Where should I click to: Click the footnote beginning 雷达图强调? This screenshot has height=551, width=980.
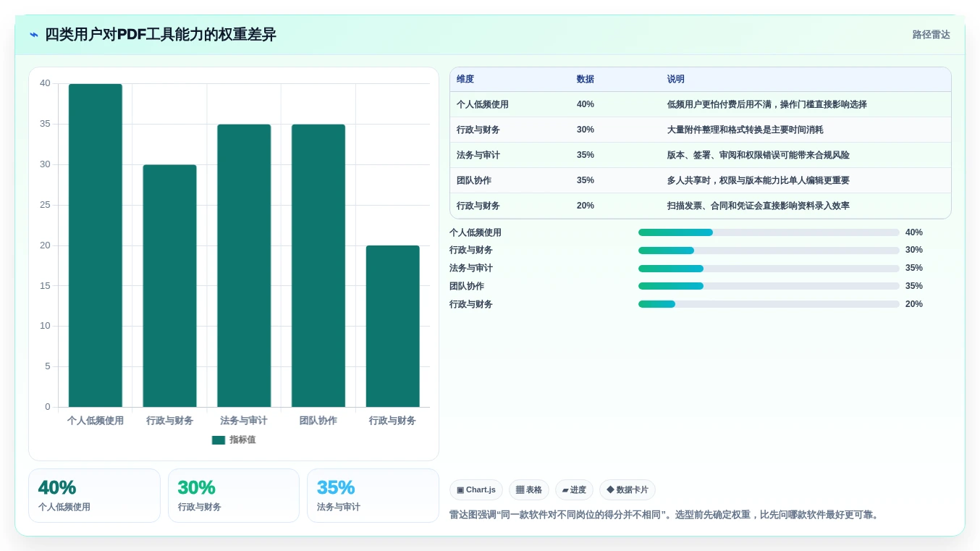(x=664, y=515)
